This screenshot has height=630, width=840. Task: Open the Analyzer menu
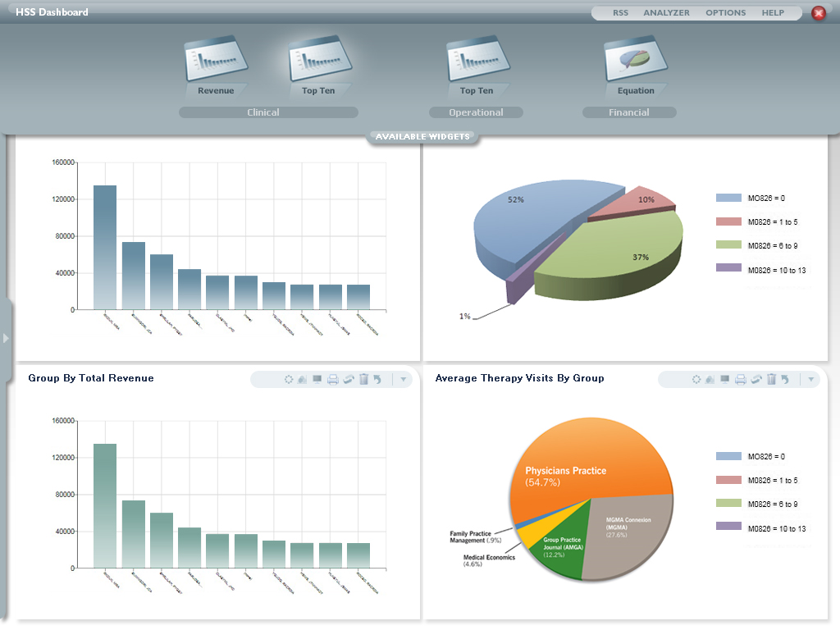coord(666,13)
